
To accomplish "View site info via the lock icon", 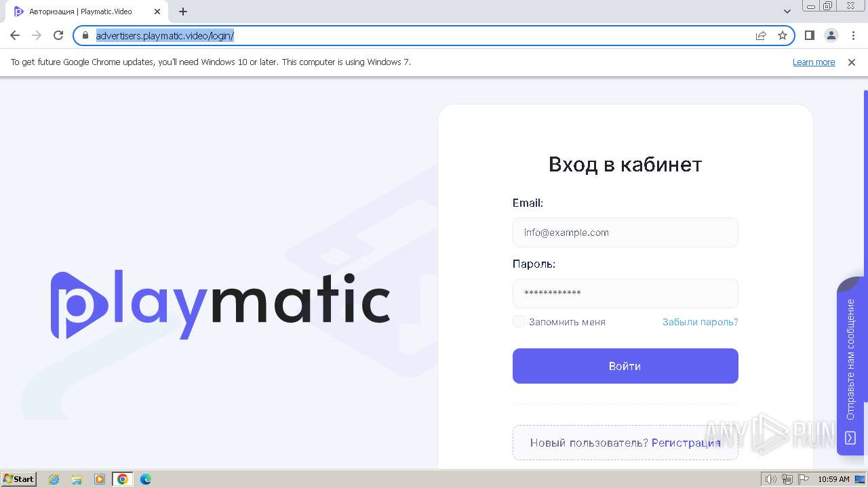I will 85,35.
